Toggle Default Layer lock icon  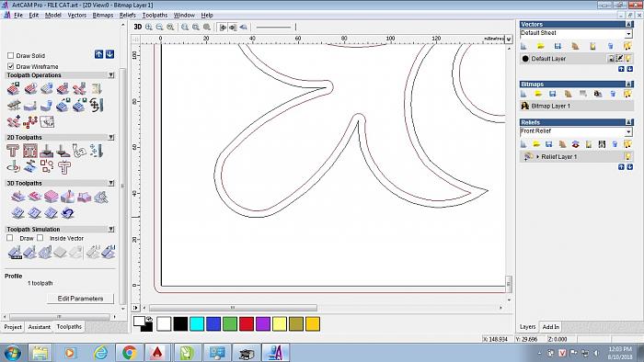coord(611,59)
